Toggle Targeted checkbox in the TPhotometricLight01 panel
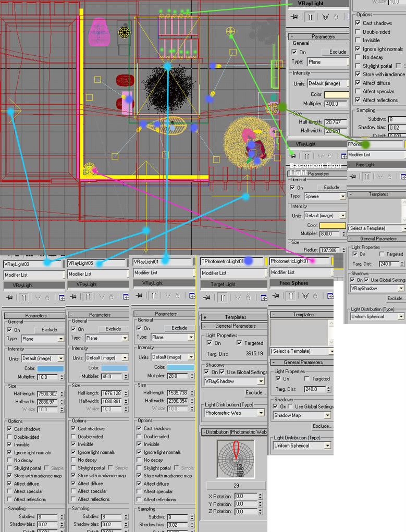This screenshot has height=532, width=406. click(x=239, y=343)
